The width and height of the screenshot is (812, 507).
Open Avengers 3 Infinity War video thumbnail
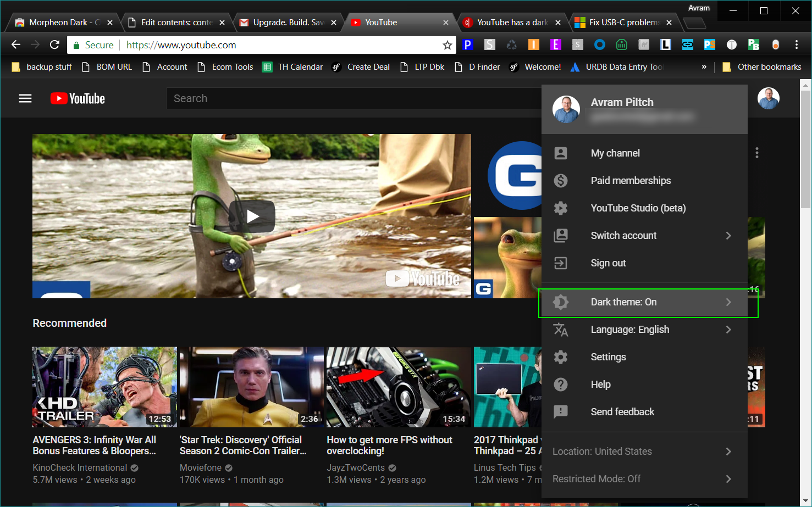(104, 387)
